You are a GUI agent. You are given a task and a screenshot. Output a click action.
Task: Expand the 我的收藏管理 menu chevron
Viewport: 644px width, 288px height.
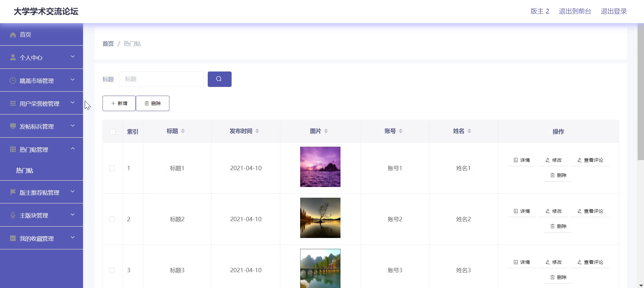point(73,237)
